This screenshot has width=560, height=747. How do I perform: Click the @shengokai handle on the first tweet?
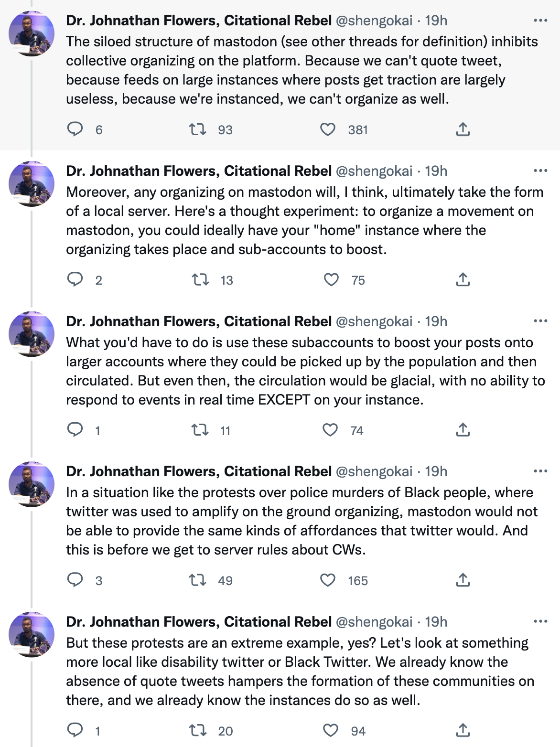coord(374,21)
